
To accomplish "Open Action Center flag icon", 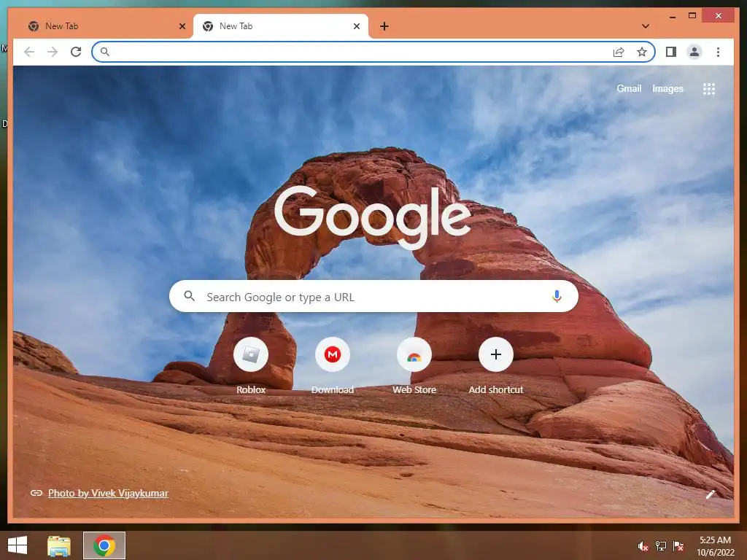I will (x=678, y=546).
